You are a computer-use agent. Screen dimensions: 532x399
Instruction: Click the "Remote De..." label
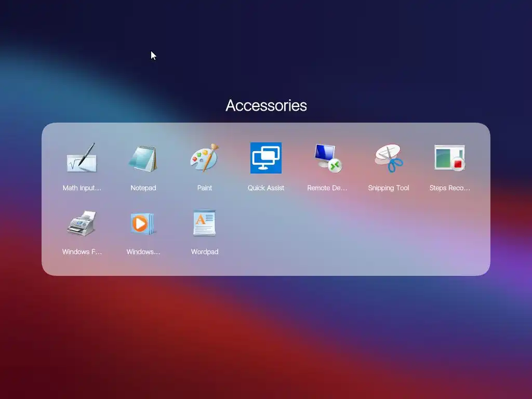(x=327, y=188)
